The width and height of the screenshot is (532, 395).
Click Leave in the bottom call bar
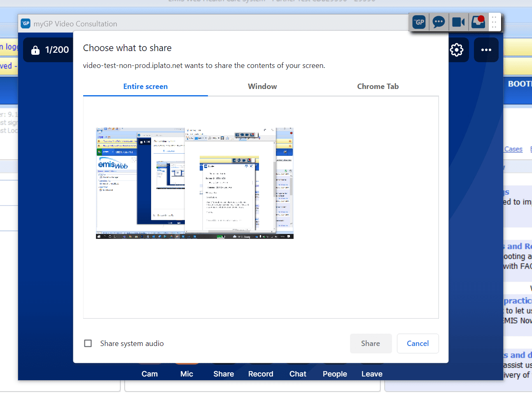[372, 374]
